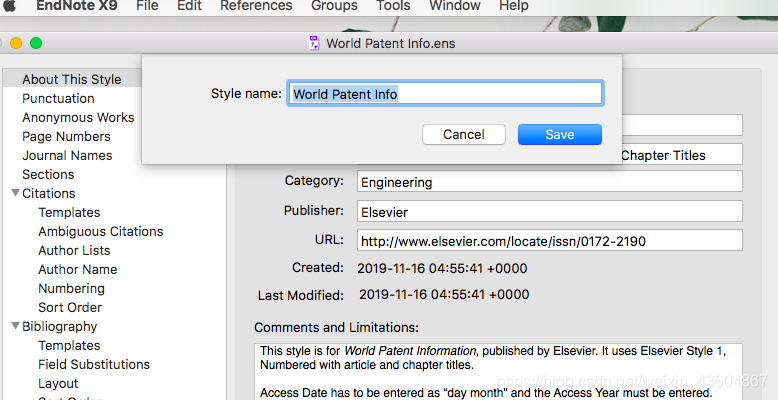
Task: Click the Category field containing Engineering
Action: pos(550,182)
